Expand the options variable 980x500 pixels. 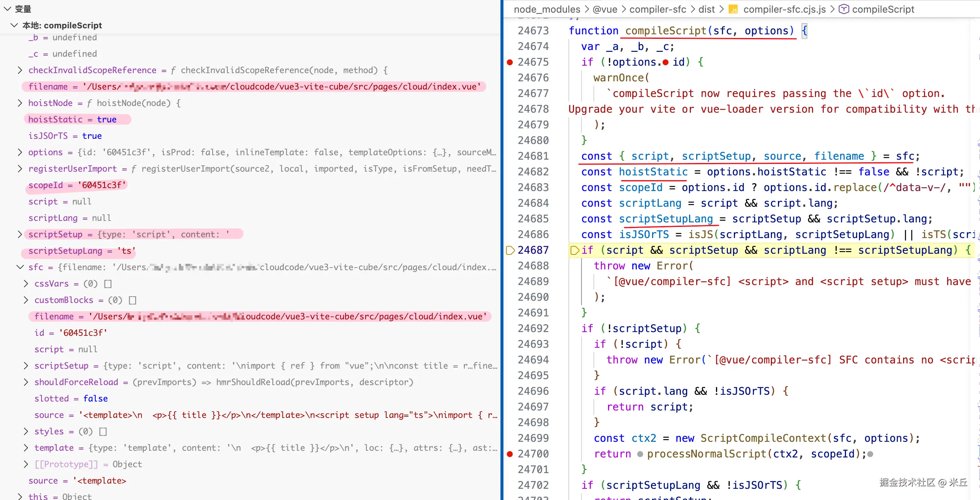point(20,153)
